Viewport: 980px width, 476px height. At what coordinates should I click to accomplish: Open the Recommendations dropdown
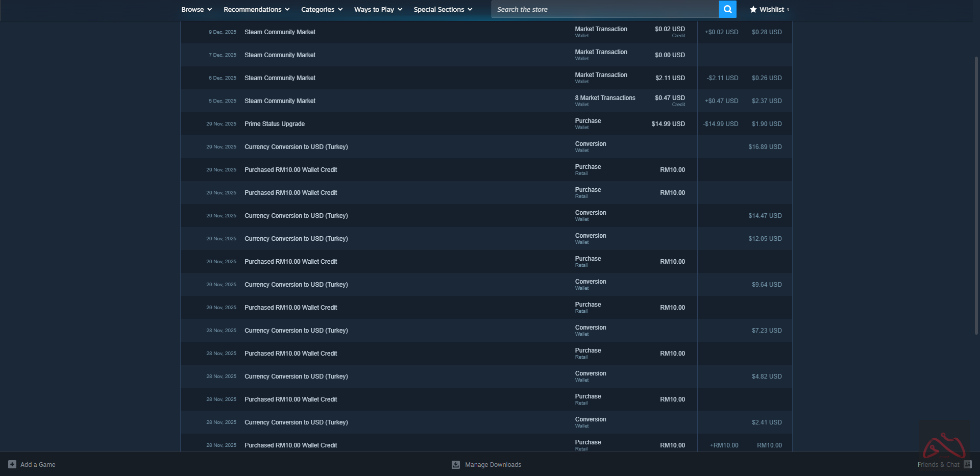[256, 9]
